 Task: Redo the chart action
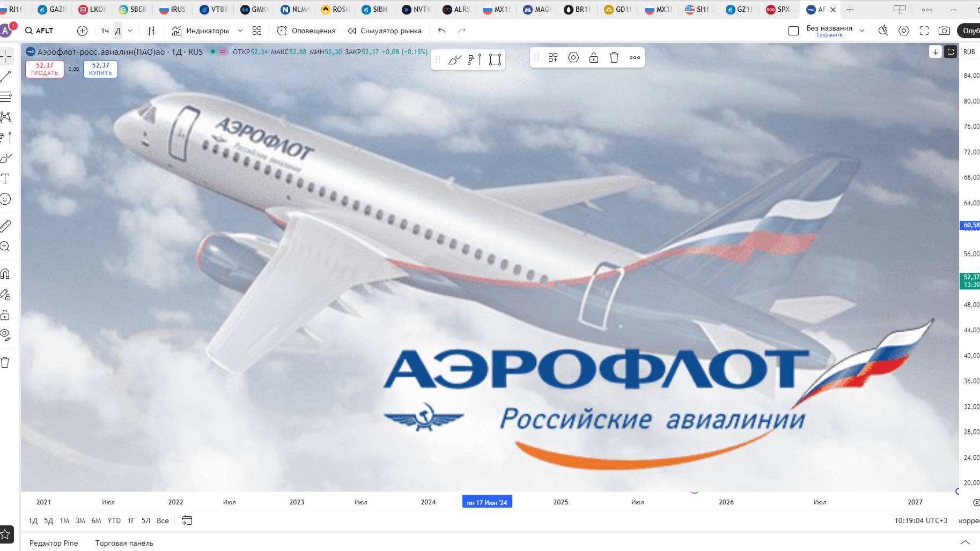462,31
